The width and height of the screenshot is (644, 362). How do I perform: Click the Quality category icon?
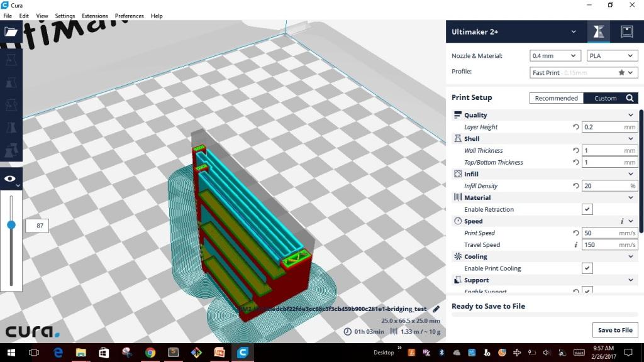tap(458, 115)
